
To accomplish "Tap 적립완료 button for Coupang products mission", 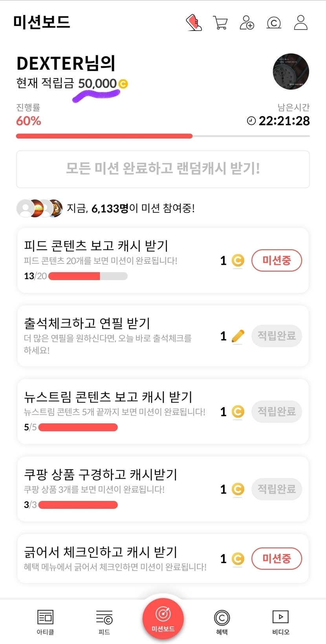I will pyautogui.click(x=277, y=489).
